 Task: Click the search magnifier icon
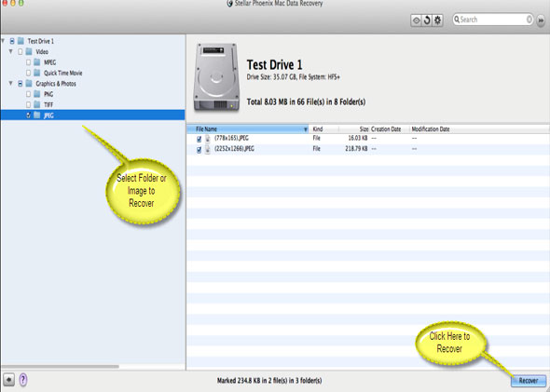(457, 20)
